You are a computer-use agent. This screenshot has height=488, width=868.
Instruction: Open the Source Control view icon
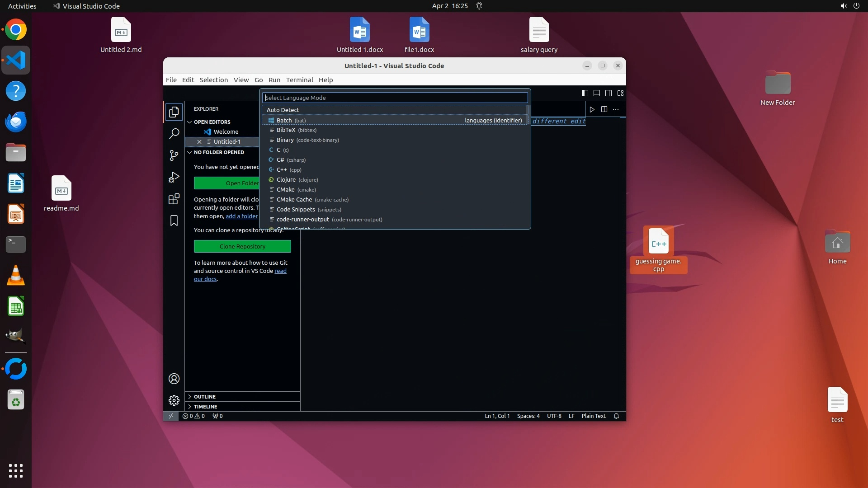174,155
